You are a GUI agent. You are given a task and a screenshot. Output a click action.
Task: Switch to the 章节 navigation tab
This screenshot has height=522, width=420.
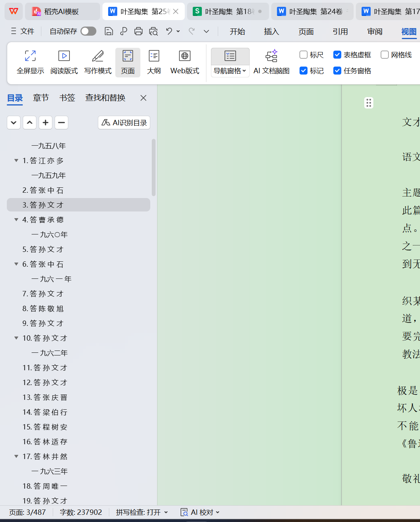coord(41,98)
